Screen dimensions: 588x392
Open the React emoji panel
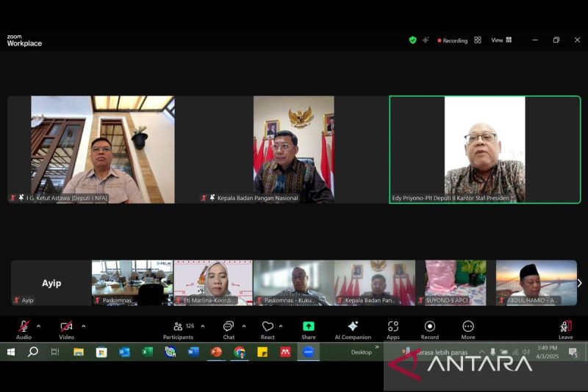coord(268,329)
